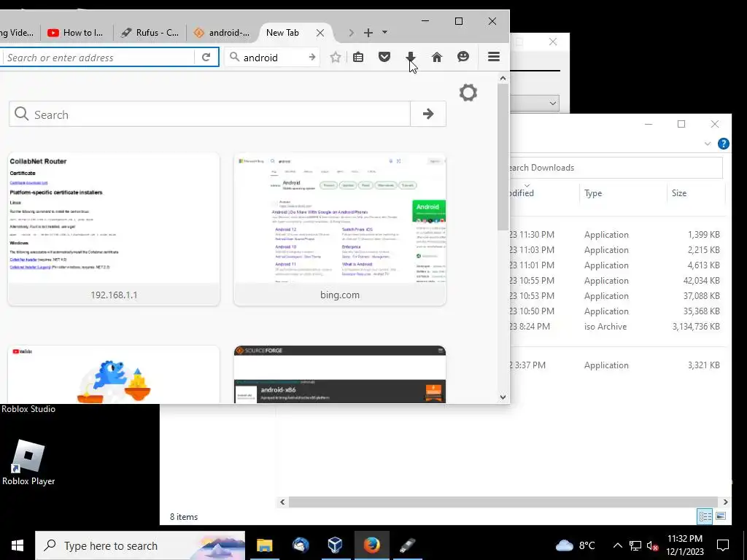747x560 pixels.
Task: Select the 42,034 KB Application row
Action: click(617, 281)
